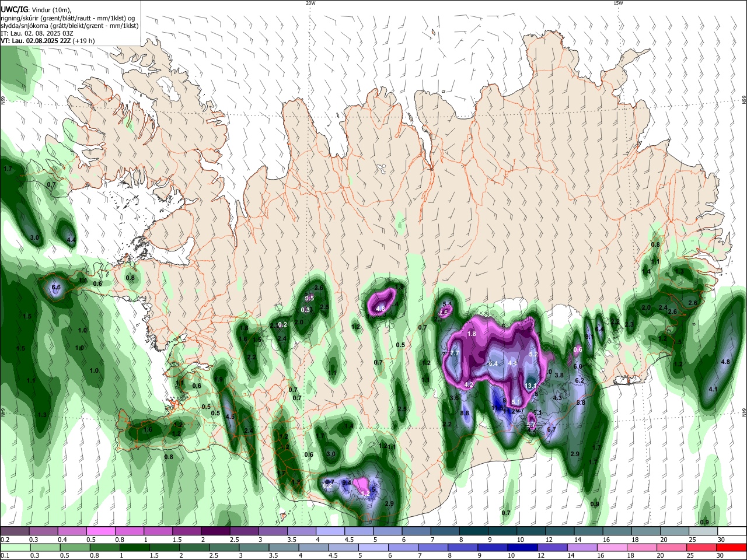Viewport: 747px width, 560px height.
Task: Click the '15W' longitude label at top
Action: coord(619,3)
